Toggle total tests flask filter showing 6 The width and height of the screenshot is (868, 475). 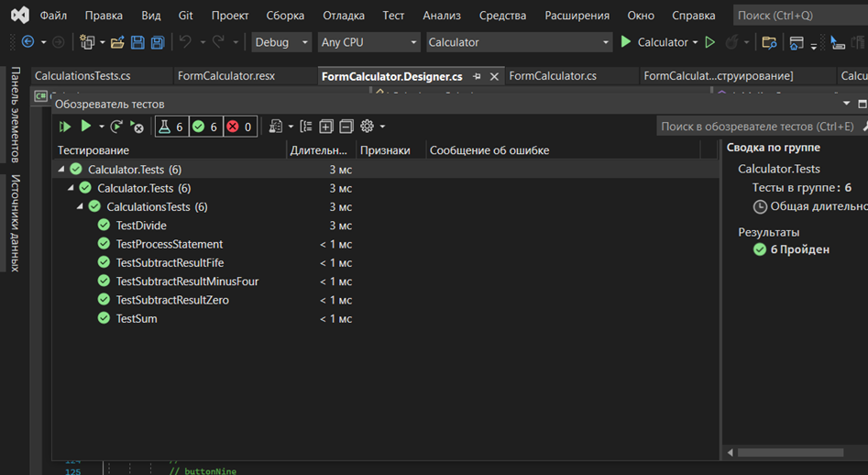(x=171, y=127)
